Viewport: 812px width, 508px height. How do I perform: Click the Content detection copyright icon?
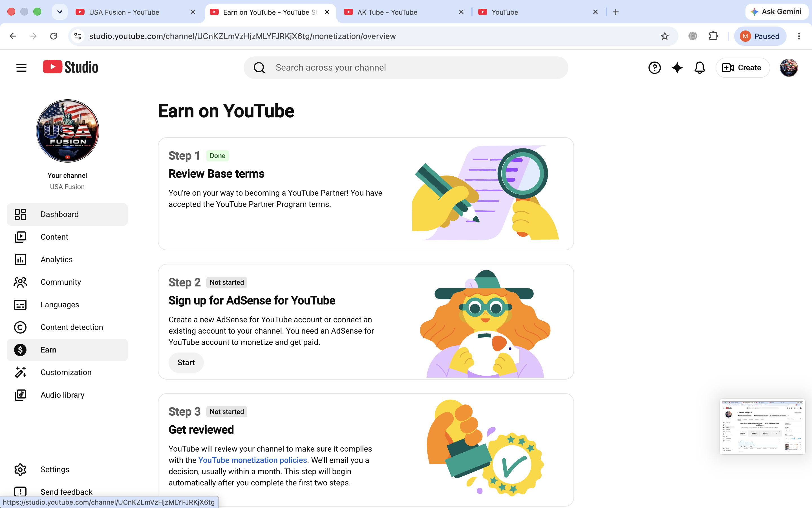[x=20, y=327]
